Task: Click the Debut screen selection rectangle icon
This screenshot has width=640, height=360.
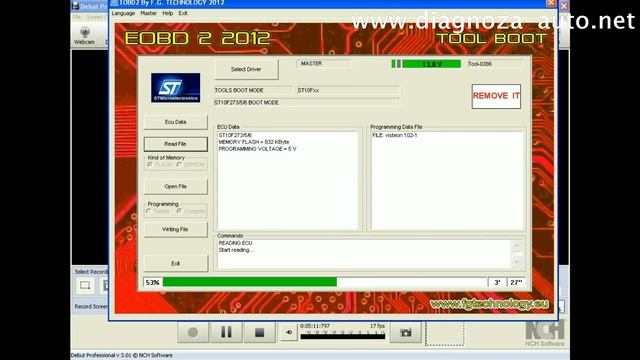Action: click(85, 285)
